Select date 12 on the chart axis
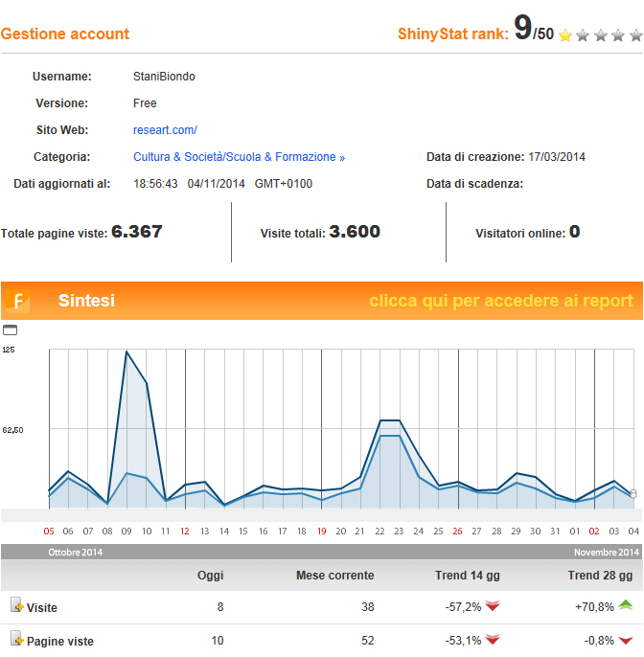 [x=185, y=531]
